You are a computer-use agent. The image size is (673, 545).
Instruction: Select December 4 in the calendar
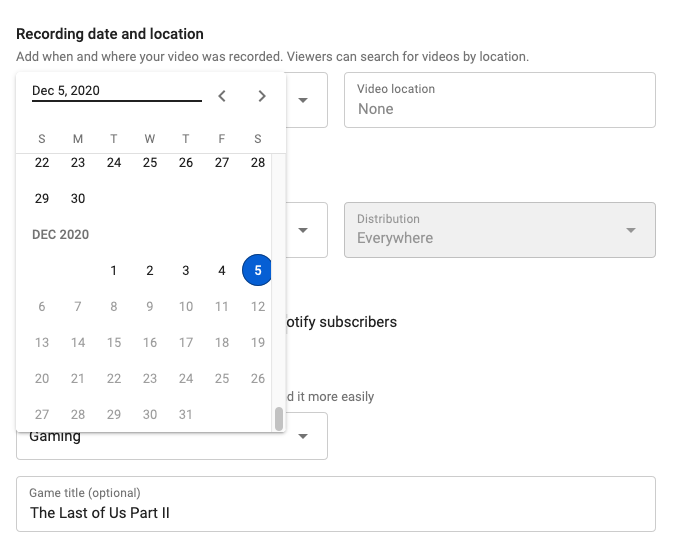[222, 270]
